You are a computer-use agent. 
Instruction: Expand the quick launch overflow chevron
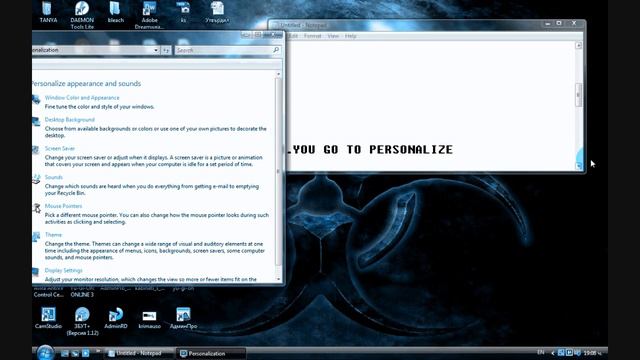coord(98,351)
